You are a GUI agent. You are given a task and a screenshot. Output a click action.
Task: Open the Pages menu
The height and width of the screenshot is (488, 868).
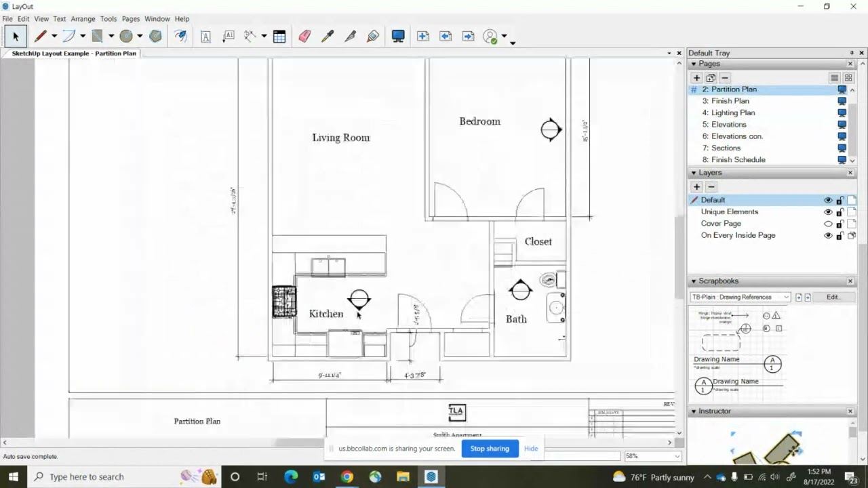(x=131, y=19)
